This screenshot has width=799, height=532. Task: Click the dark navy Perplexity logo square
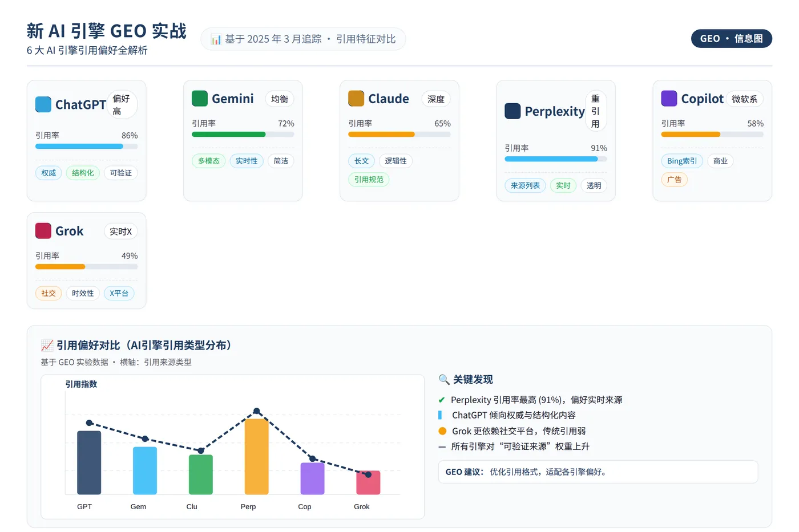pyautogui.click(x=513, y=111)
